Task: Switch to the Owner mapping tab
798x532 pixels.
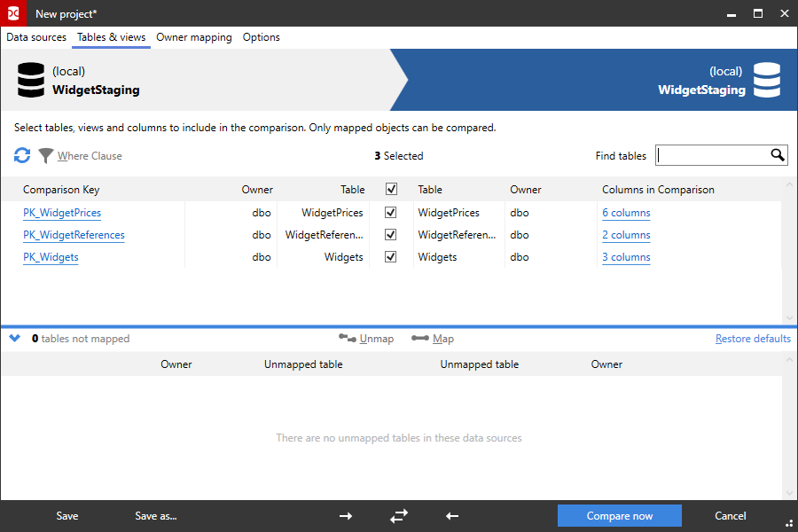Action: (193, 37)
